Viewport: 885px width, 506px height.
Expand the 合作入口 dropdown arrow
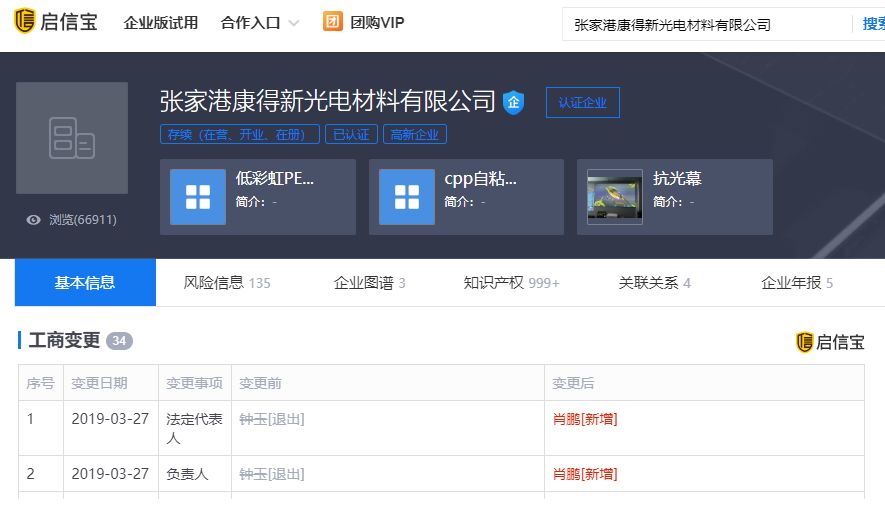[293, 23]
